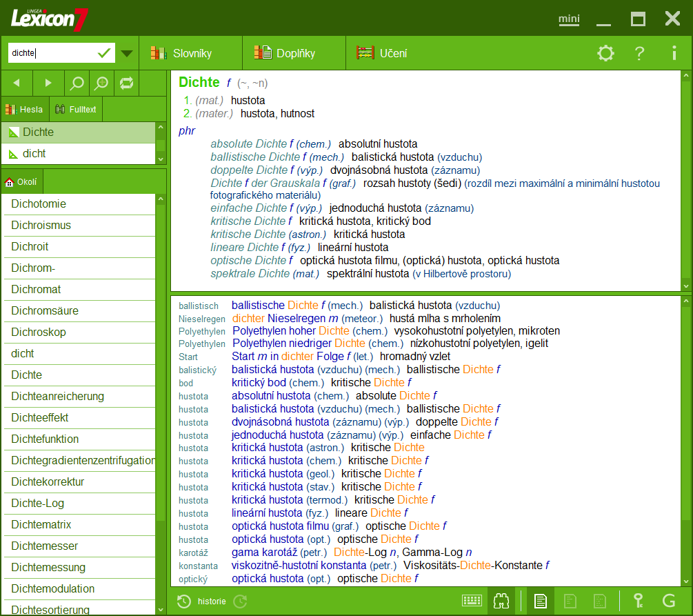Open the search field dropdown arrow

126,52
